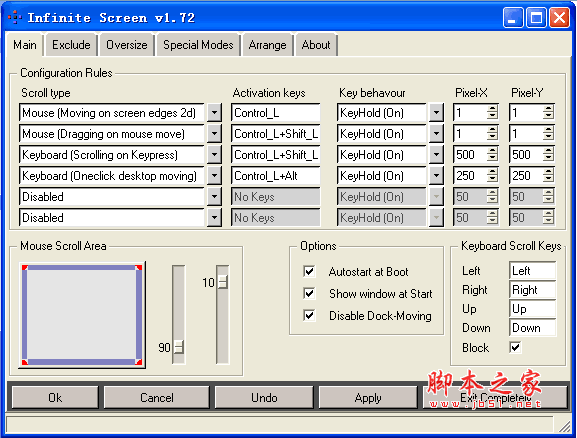Open the About tab
Screen dimensions: 577x438
(x=316, y=45)
